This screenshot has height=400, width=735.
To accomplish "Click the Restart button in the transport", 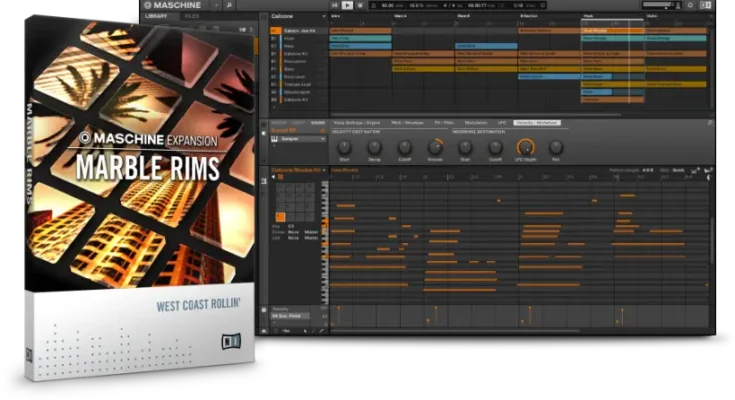I will coord(335,5).
